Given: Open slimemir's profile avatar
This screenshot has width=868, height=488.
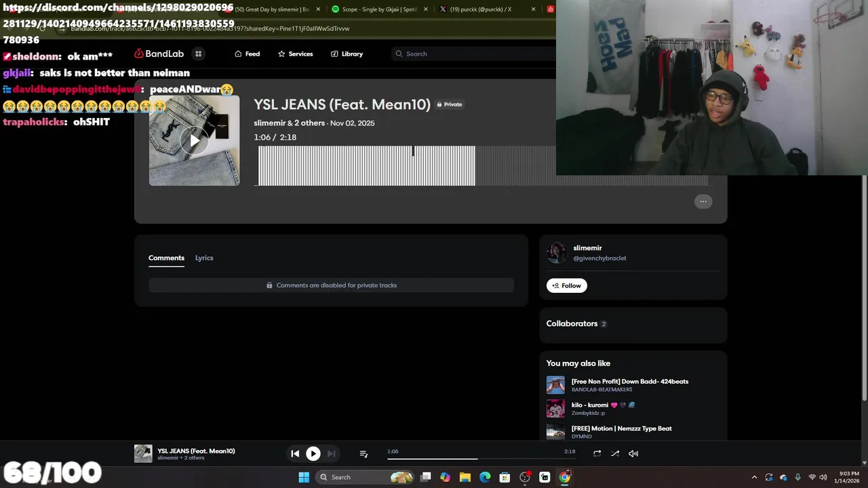Looking at the screenshot, I should tap(557, 253).
